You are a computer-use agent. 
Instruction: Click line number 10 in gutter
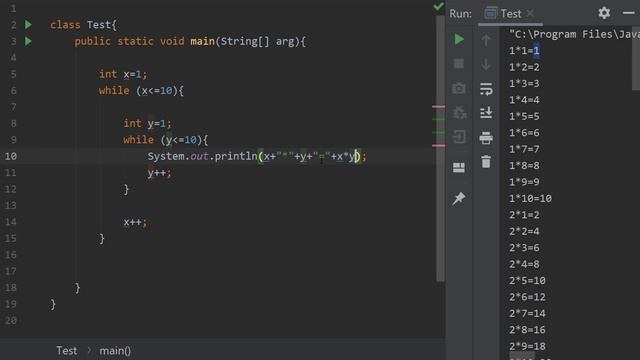point(11,156)
